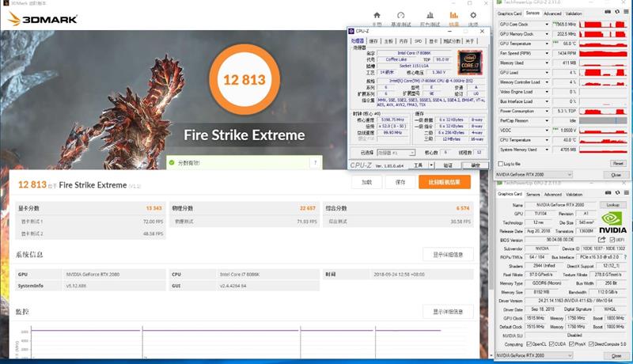
Task: Click 加载 load button in 3DMark
Action: pyautogui.click(x=366, y=182)
